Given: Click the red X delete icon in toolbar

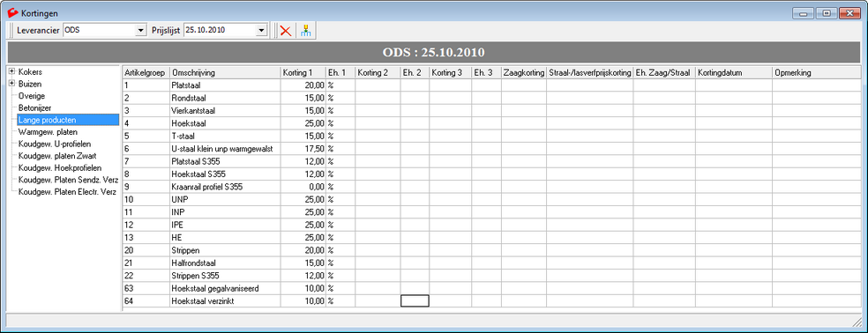Looking at the screenshot, I should pyautogui.click(x=286, y=31).
